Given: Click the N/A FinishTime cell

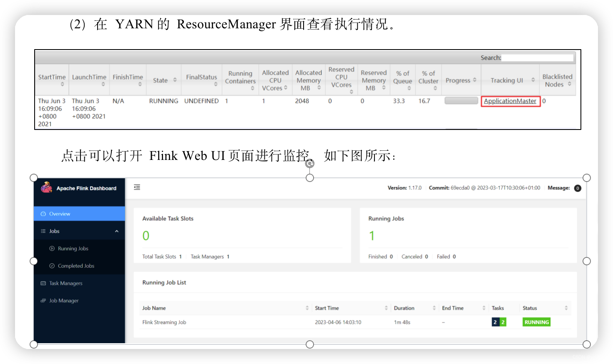Looking at the screenshot, I should point(118,101).
